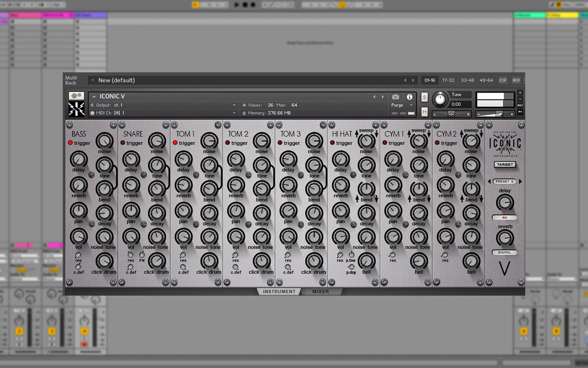Show instrument info with the i icon
The height and width of the screenshot is (368, 588).
(x=409, y=97)
